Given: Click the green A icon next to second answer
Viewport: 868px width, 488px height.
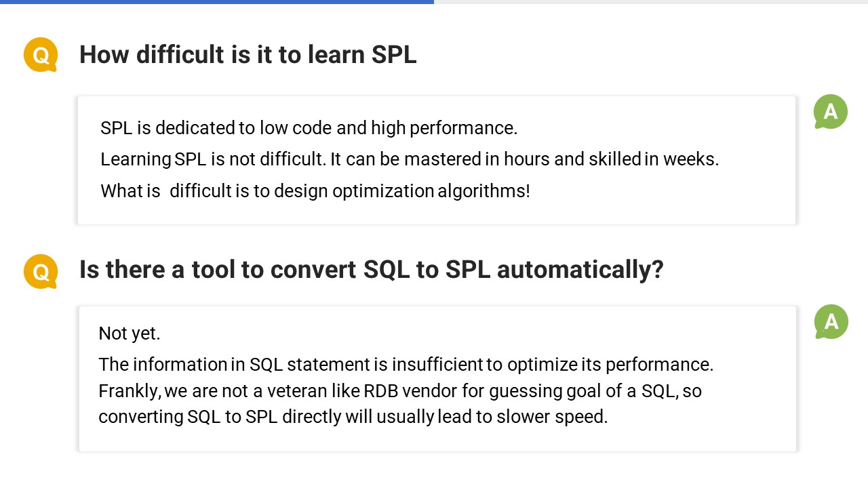Looking at the screenshot, I should tap(831, 322).
